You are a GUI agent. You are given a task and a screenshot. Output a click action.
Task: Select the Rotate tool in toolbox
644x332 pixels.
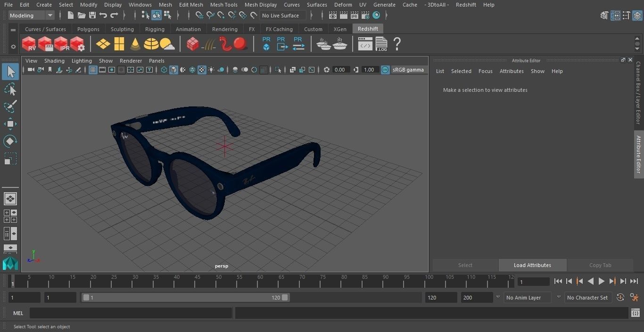point(10,141)
